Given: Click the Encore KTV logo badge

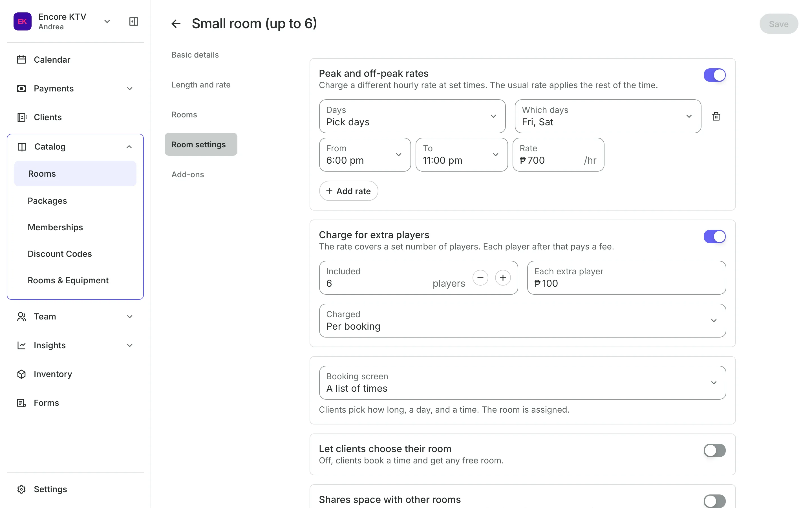Looking at the screenshot, I should (x=23, y=21).
